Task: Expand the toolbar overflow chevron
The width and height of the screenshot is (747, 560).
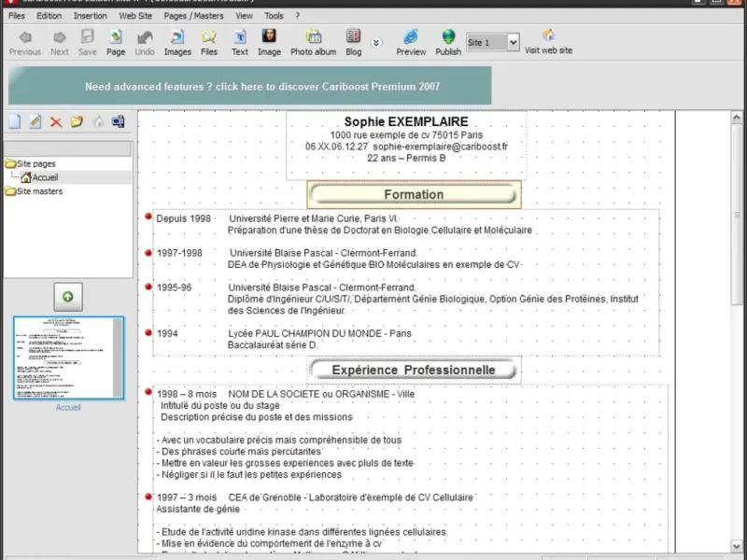Action: click(x=376, y=42)
